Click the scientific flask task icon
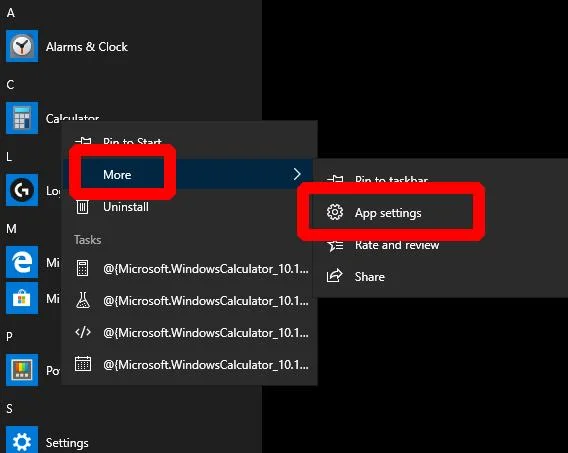The height and width of the screenshot is (453, 568). [x=83, y=300]
